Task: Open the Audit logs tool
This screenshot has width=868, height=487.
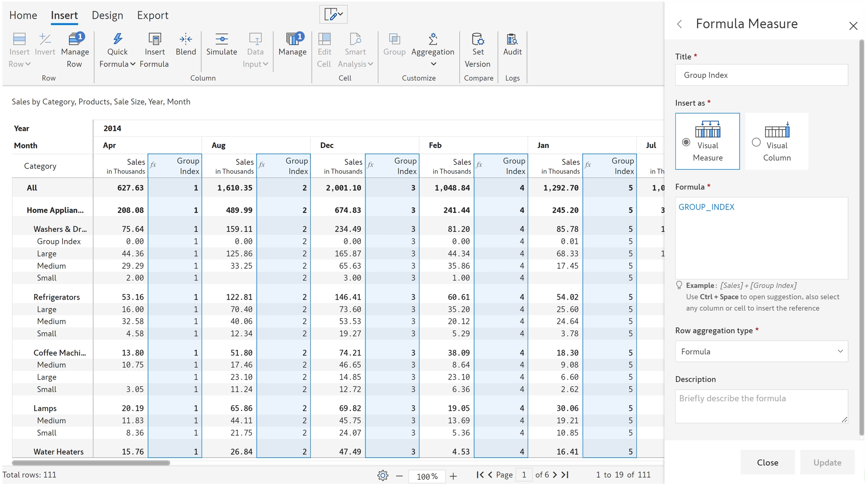Action: pos(512,39)
